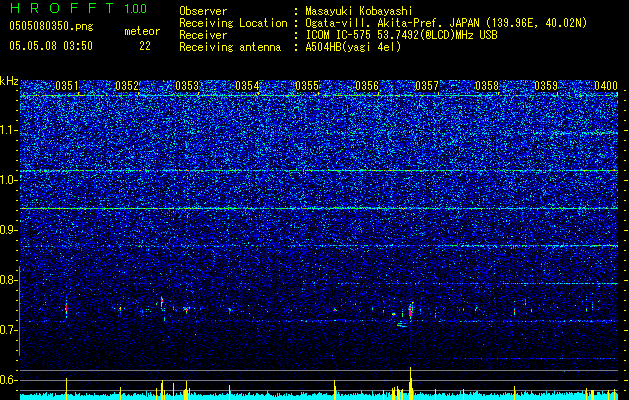The image size is (629, 400).
Task: Click the Receiving antenna label
Action: pos(230,47)
